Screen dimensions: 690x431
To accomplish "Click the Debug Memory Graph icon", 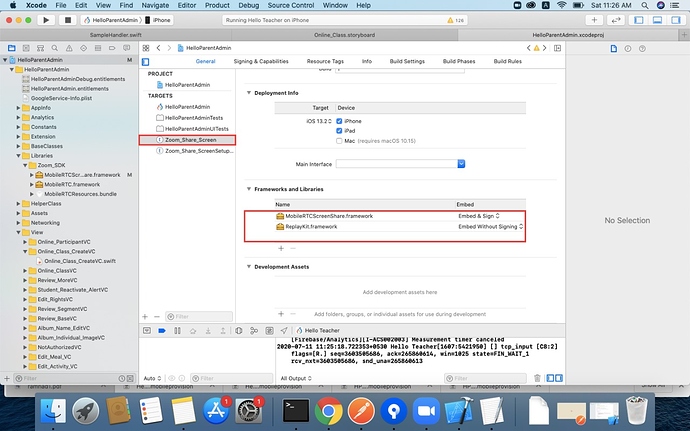I will tap(254, 331).
